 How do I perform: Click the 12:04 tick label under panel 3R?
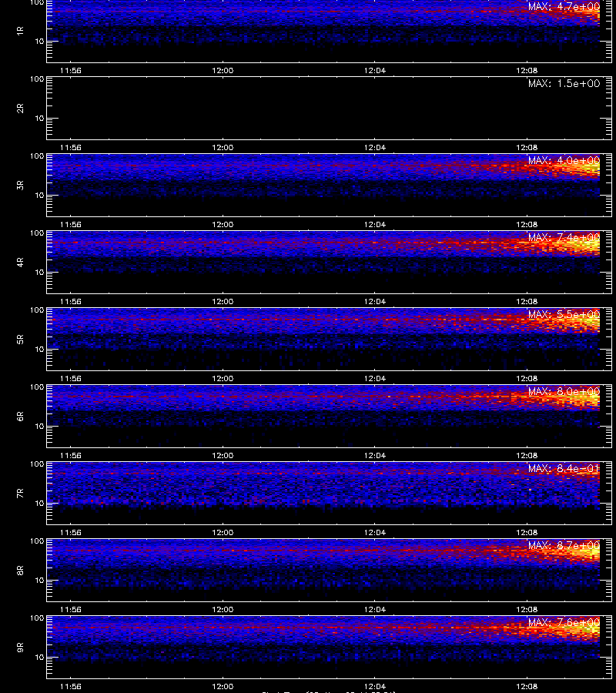[375, 225]
